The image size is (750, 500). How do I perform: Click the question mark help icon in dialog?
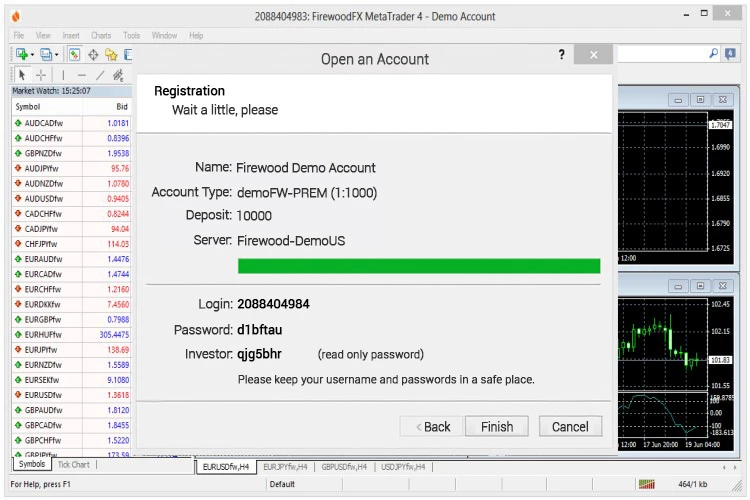coord(562,55)
